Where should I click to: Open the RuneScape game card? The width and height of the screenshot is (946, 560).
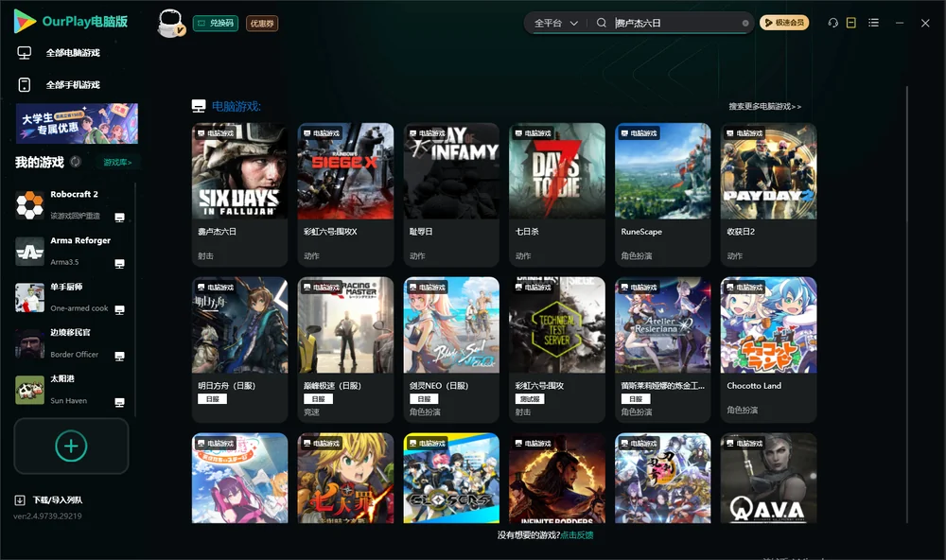click(x=663, y=194)
